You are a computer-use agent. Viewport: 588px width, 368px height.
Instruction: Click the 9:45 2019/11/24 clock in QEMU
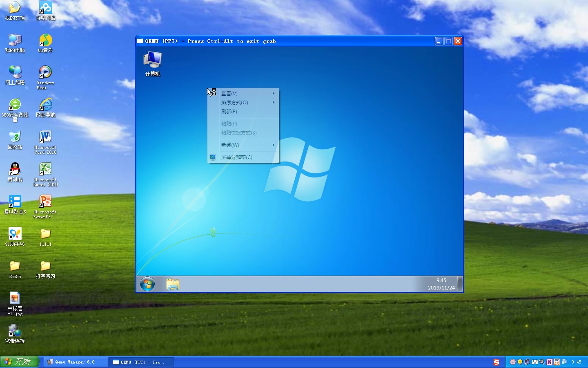(x=441, y=284)
